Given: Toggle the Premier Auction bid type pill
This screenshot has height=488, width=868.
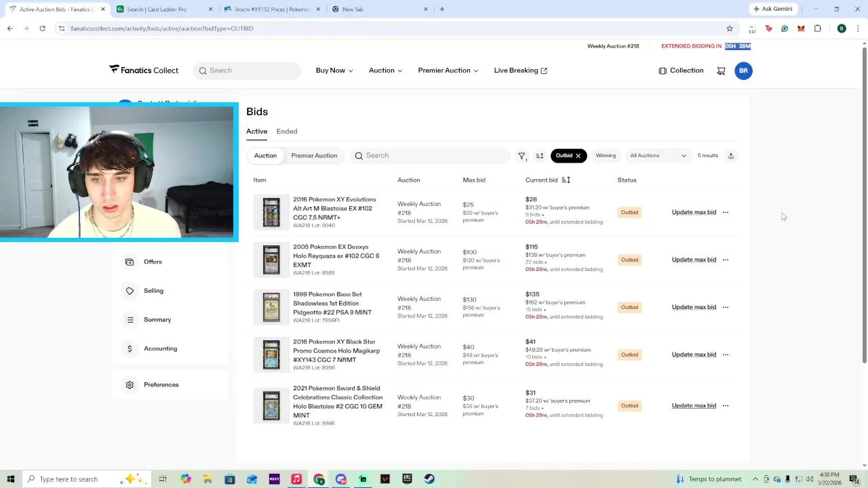Looking at the screenshot, I should point(314,156).
